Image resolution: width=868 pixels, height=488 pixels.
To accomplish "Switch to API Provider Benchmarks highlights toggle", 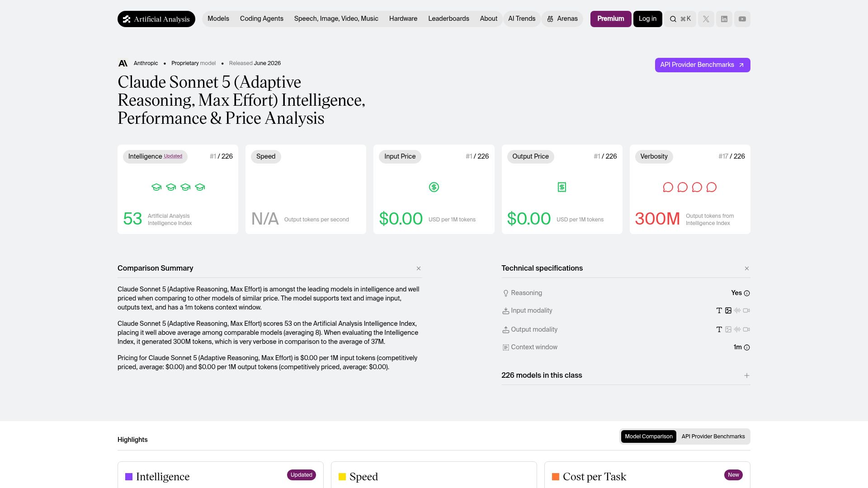I will (713, 436).
